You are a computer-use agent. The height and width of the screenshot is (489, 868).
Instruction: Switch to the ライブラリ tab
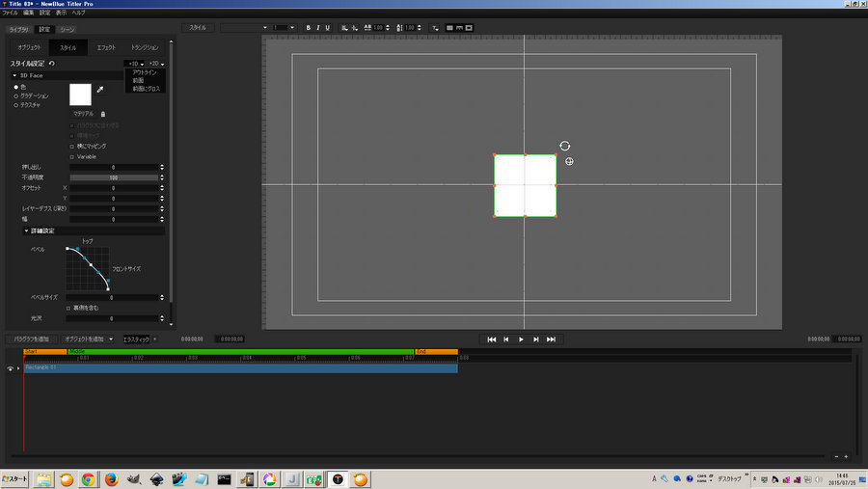[x=19, y=29]
